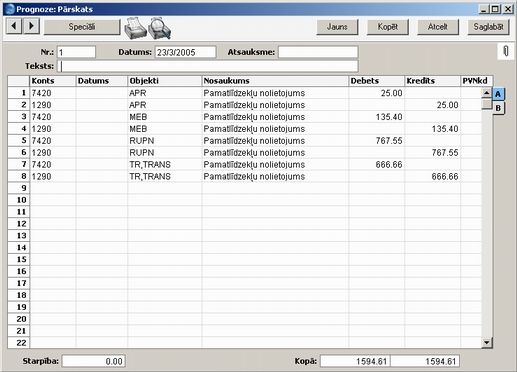Click object MEB in row 3
The image size is (517, 372).
pos(138,117)
